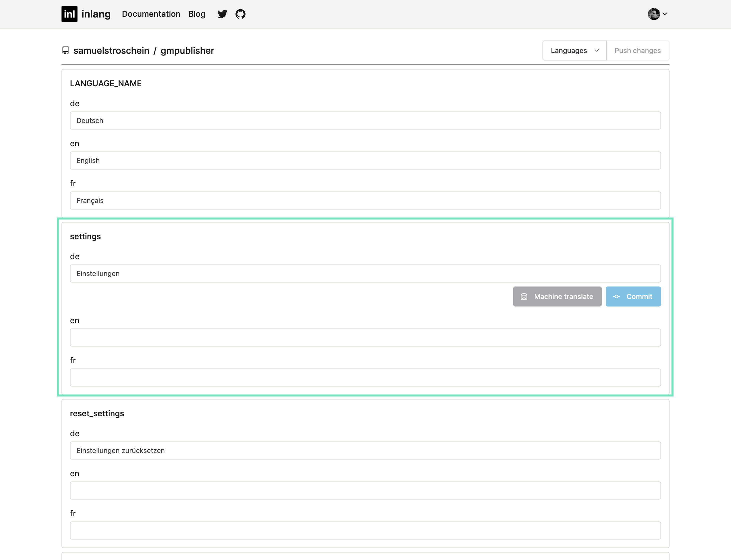731x560 pixels.
Task: Click the en input field under reset_settings
Action: [x=365, y=490]
